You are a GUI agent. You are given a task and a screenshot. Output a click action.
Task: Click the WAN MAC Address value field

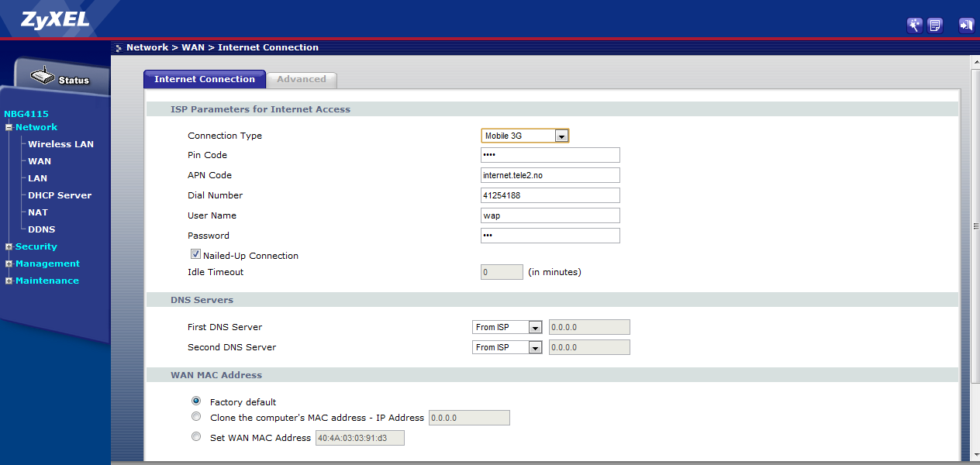pyautogui.click(x=360, y=438)
